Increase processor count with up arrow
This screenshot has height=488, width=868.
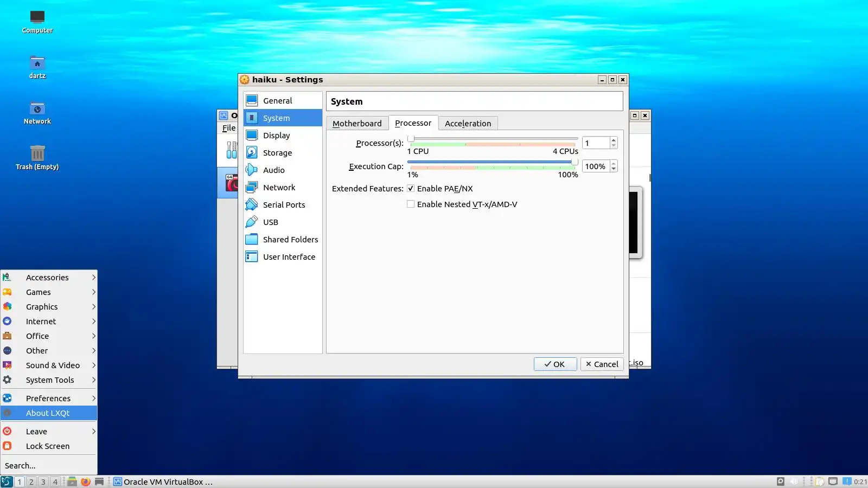614,140
